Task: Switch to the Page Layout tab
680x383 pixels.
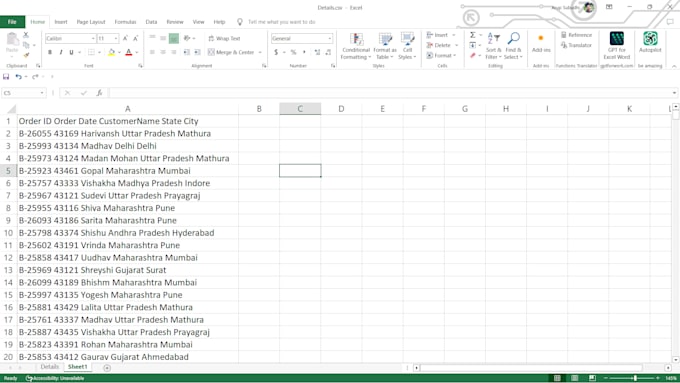Action: [x=91, y=22]
